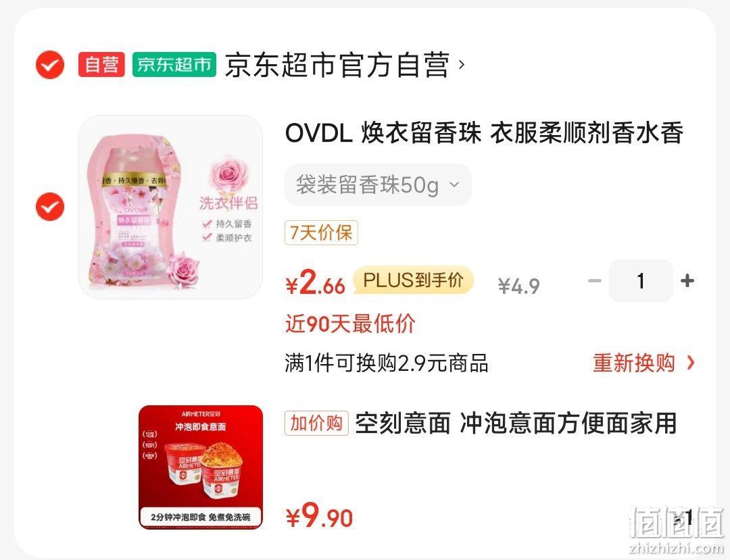Click the red 自营 badge
The width and height of the screenshot is (730, 560).
pyautogui.click(x=101, y=64)
